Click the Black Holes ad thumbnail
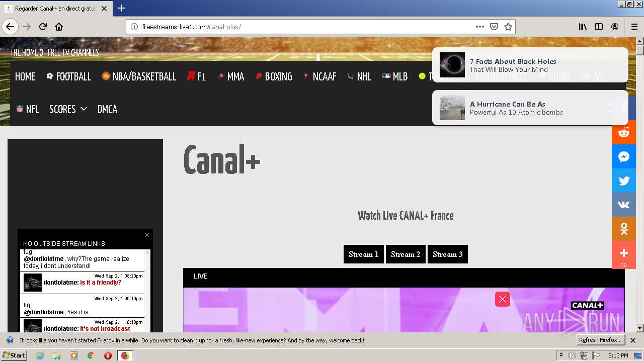 pos(452,65)
